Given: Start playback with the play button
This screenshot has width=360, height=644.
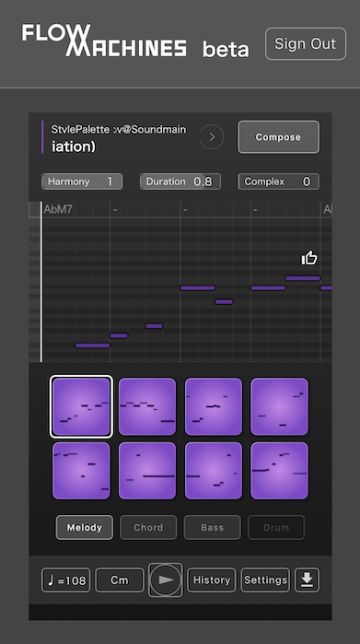Looking at the screenshot, I should 166,580.
